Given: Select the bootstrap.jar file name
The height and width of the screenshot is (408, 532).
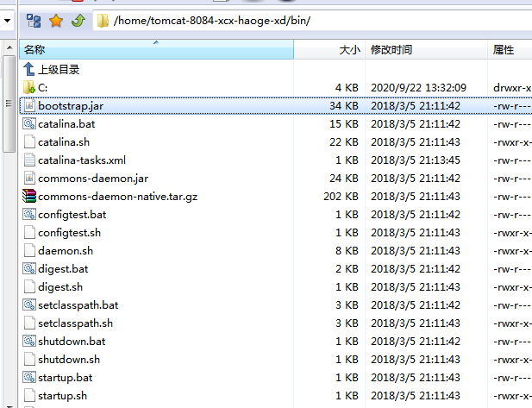Looking at the screenshot, I should click(71, 106).
